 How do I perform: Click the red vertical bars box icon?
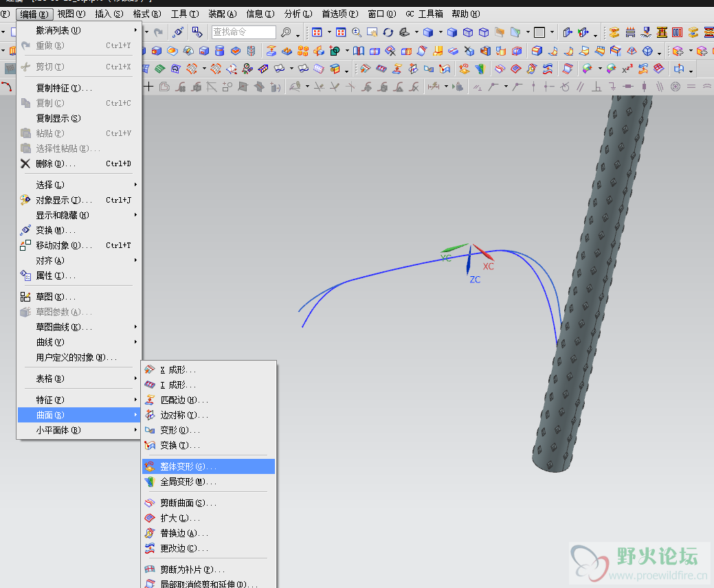click(x=678, y=32)
